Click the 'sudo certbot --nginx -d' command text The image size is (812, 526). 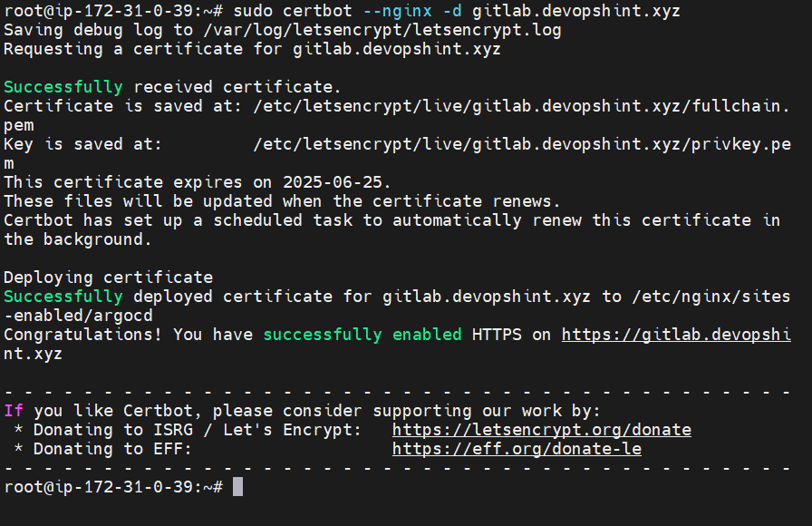point(347,11)
